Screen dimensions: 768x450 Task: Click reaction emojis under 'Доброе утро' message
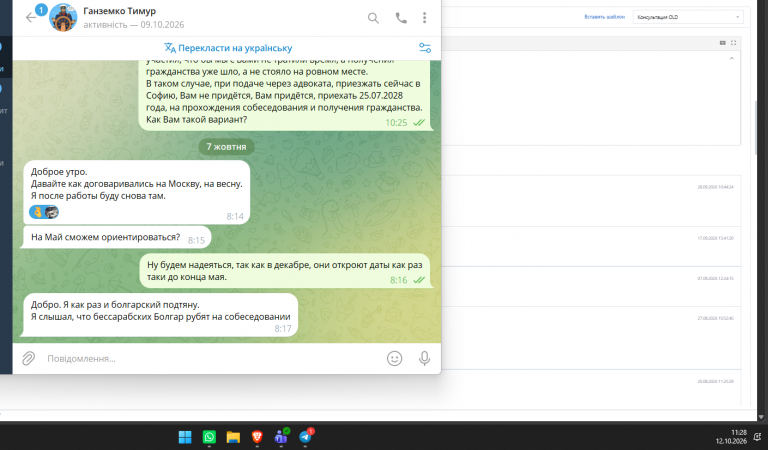point(44,212)
